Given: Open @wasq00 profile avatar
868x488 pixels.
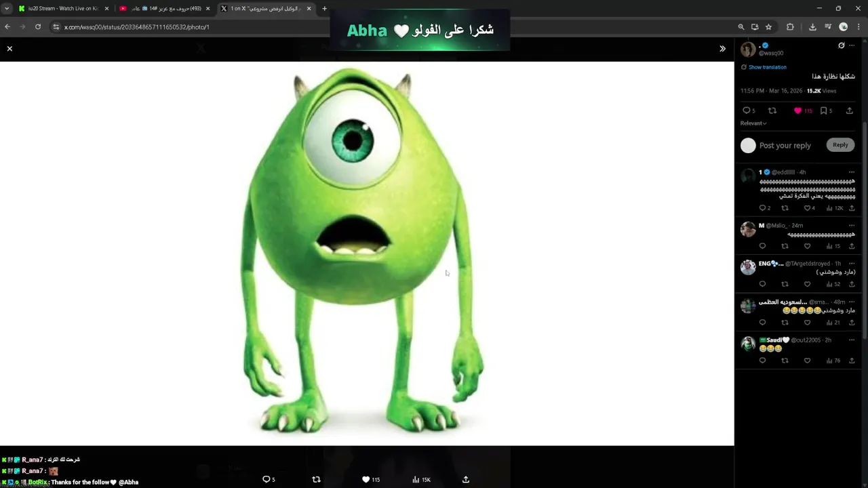Looking at the screenshot, I should point(748,49).
